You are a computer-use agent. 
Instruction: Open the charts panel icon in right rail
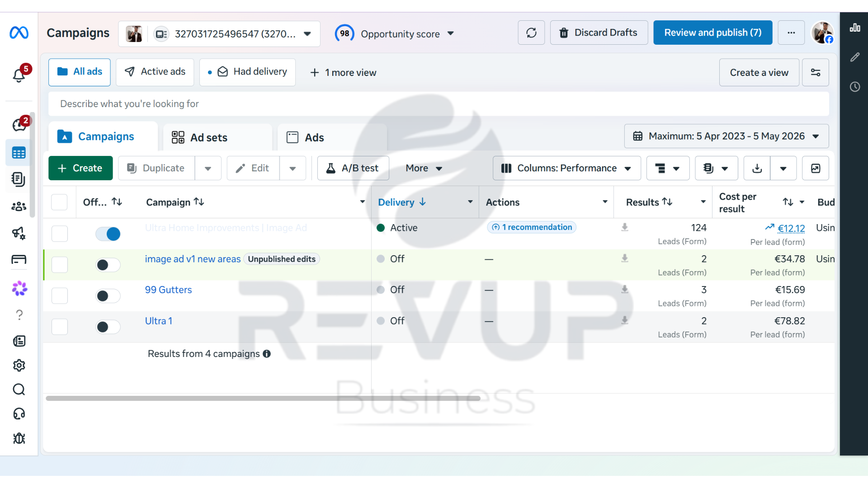click(x=854, y=28)
